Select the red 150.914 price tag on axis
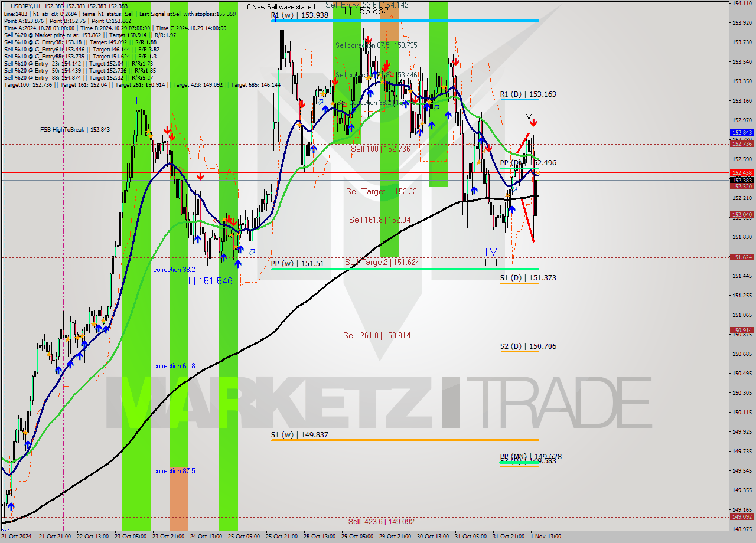 pos(742,331)
